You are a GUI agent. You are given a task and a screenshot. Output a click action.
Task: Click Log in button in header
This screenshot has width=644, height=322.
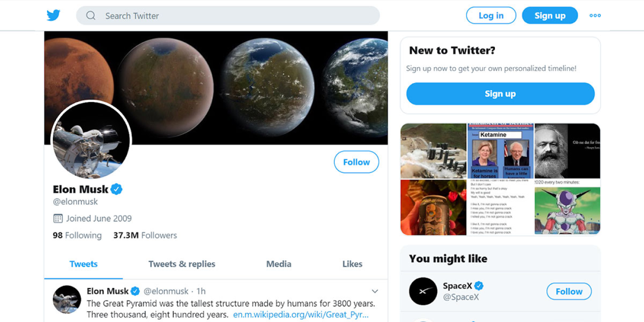point(491,16)
